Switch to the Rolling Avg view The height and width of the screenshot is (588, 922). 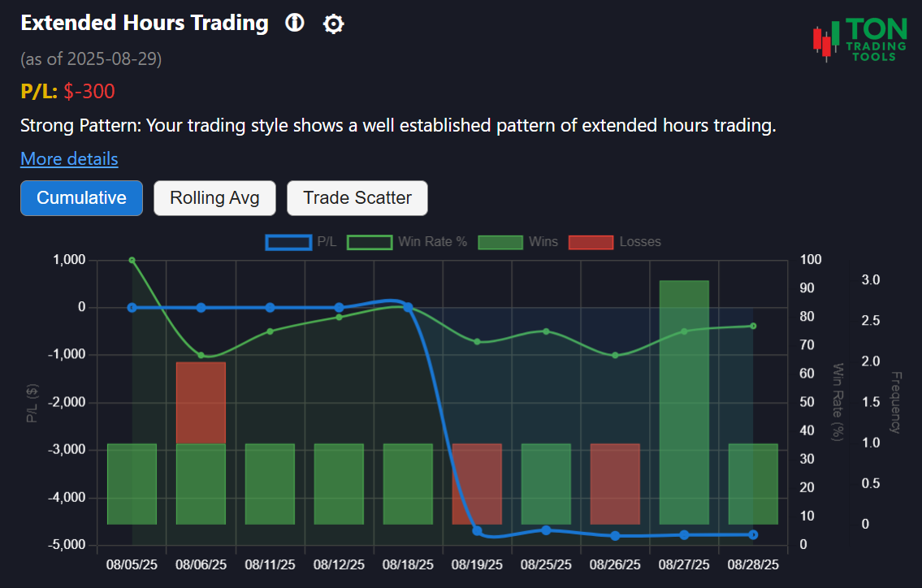pyautogui.click(x=214, y=197)
